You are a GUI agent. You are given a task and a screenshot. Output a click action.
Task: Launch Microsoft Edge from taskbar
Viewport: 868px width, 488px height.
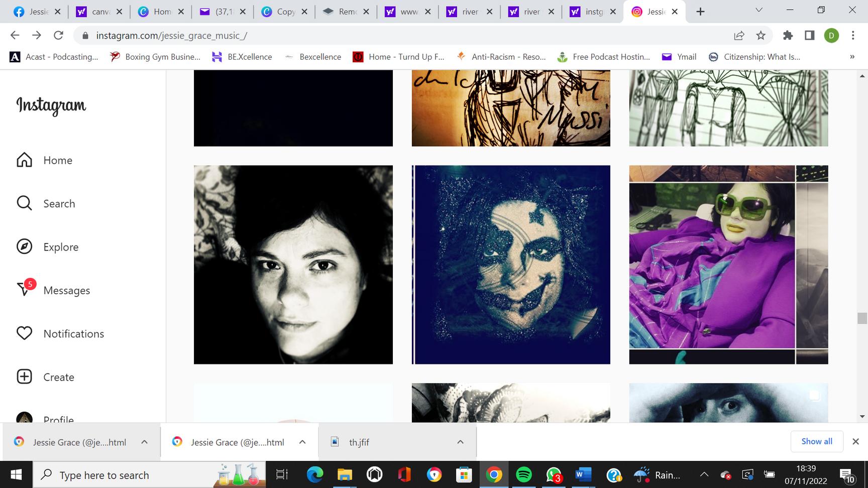[315, 474]
